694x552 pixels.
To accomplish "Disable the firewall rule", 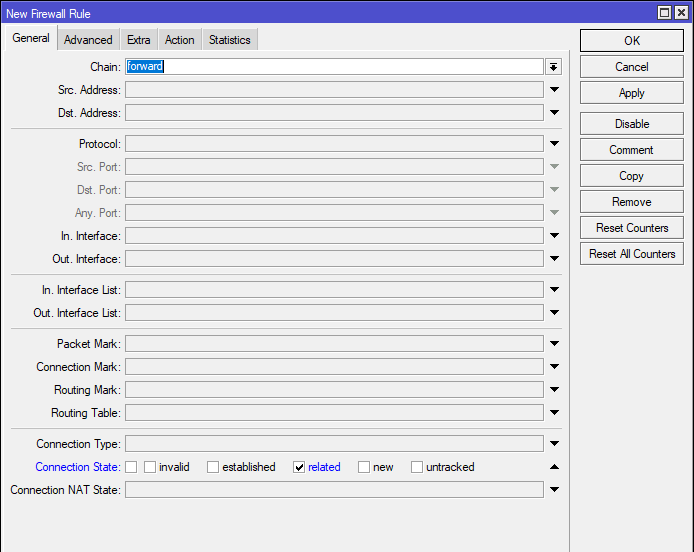I will (x=632, y=124).
